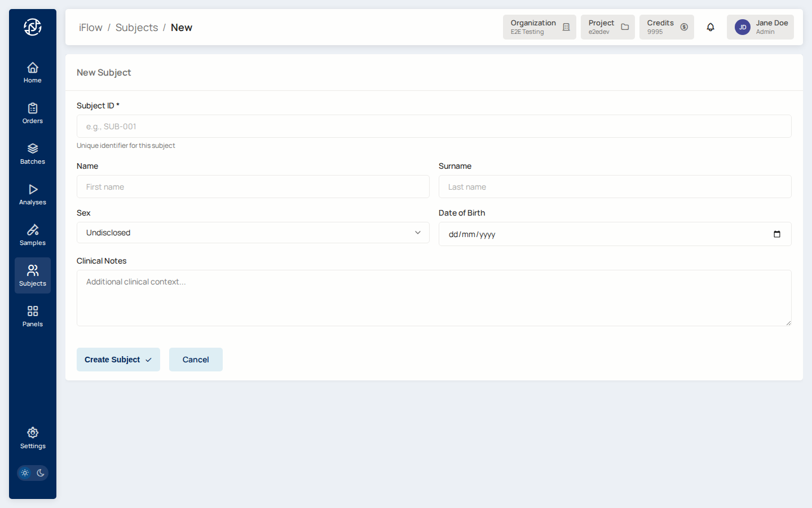812x508 pixels.
Task: Cancel the new subject form
Action: [x=196, y=360]
